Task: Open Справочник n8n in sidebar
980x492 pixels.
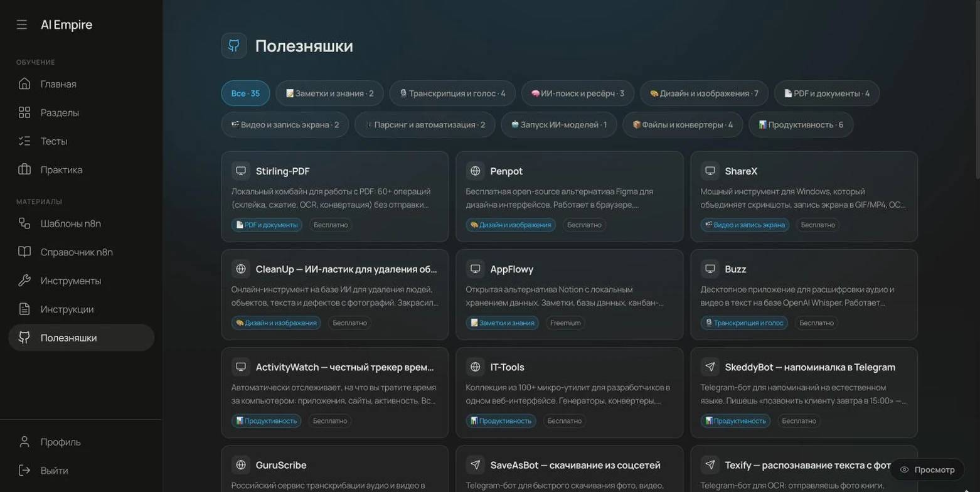Action: (x=81, y=252)
